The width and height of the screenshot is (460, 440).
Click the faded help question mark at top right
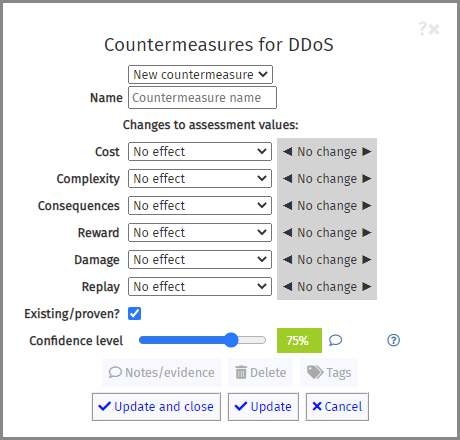click(x=422, y=29)
